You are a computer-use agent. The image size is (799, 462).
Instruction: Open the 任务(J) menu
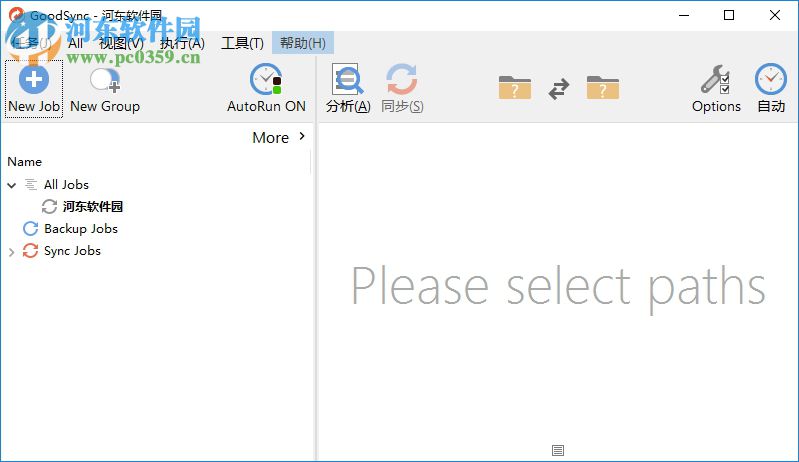pyautogui.click(x=31, y=43)
